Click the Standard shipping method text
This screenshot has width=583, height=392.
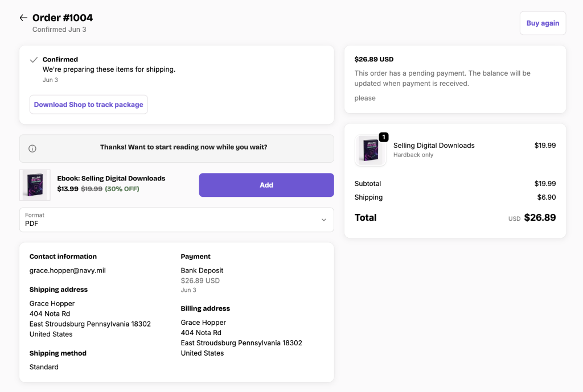(44, 367)
